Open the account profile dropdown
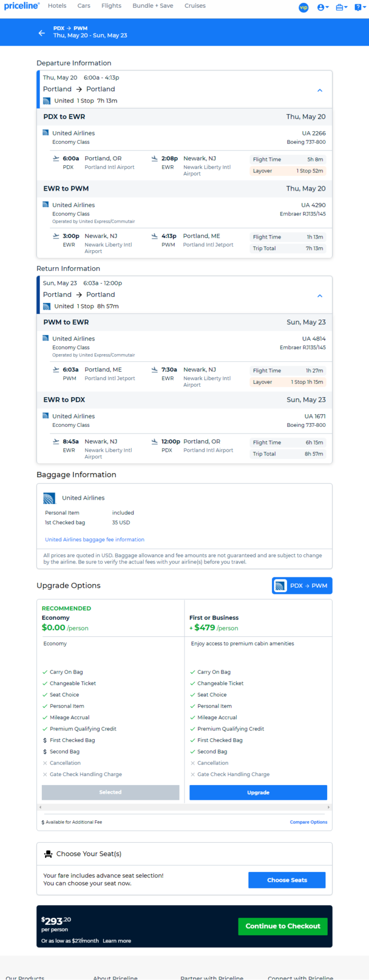369x980 pixels. 323,7
